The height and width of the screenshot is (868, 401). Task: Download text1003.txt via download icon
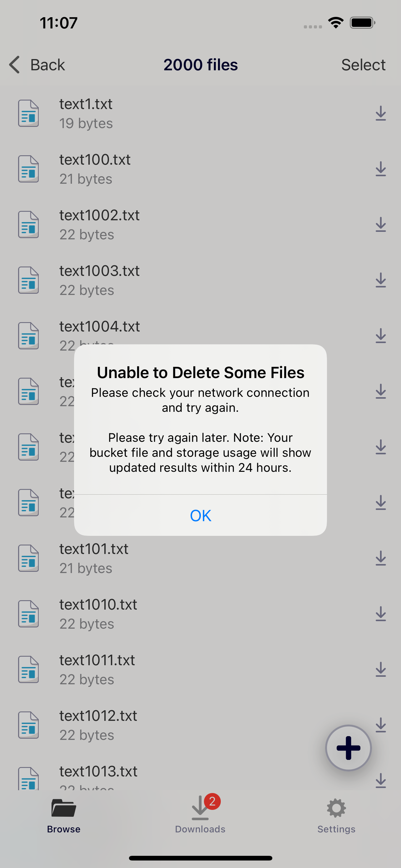point(380,280)
